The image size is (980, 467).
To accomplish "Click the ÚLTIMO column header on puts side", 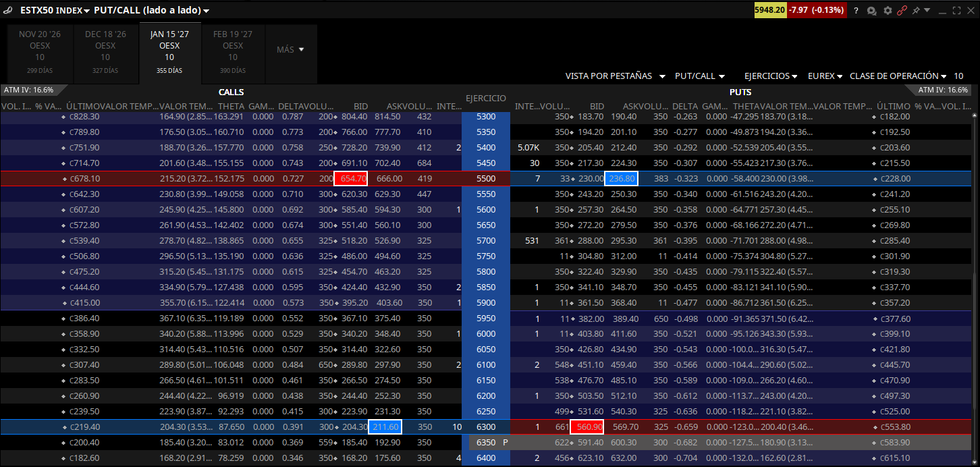I will coord(893,107).
